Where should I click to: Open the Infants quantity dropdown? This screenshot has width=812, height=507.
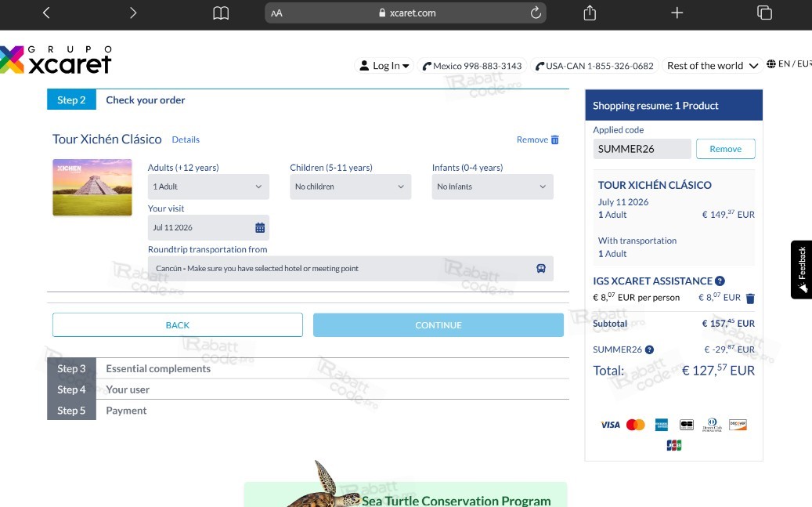[493, 187]
